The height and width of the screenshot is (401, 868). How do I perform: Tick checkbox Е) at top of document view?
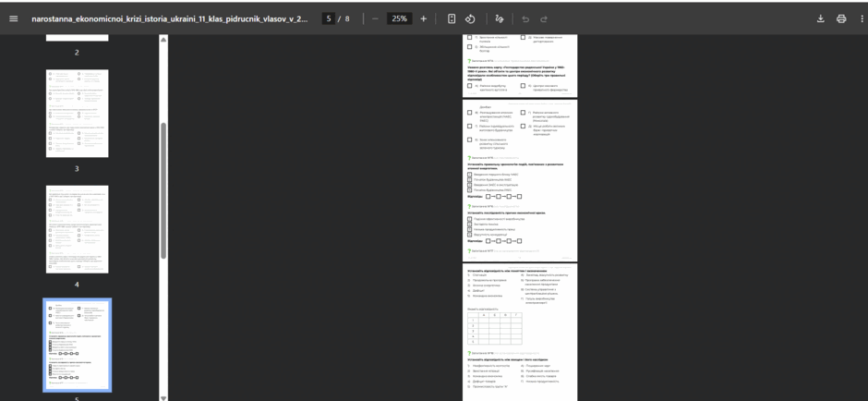click(x=469, y=47)
